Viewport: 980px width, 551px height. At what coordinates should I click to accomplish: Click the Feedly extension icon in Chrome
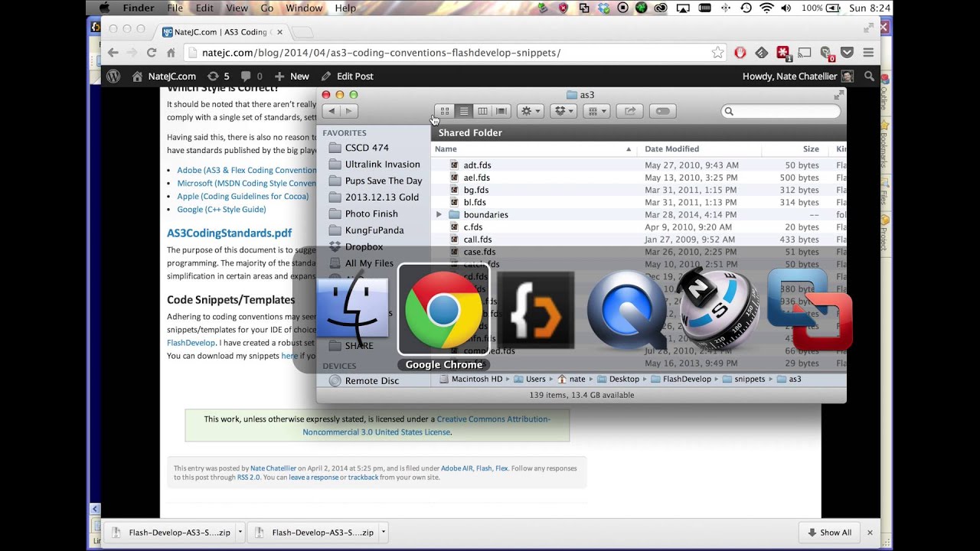762,53
